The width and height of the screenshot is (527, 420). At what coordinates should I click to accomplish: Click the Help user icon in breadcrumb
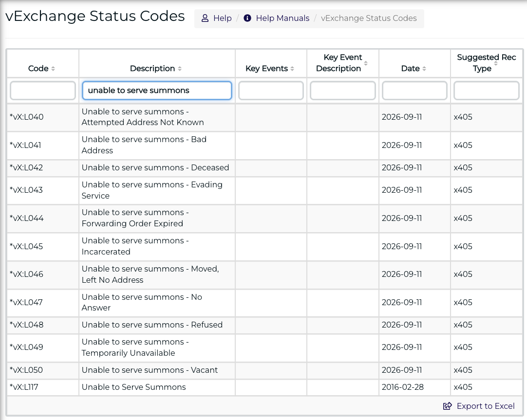(205, 18)
